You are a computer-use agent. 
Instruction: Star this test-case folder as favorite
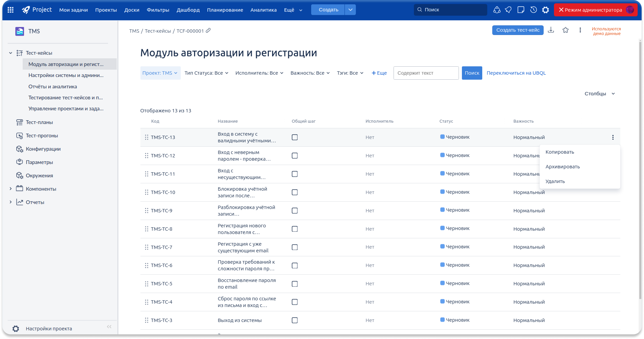pyautogui.click(x=565, y=30)
